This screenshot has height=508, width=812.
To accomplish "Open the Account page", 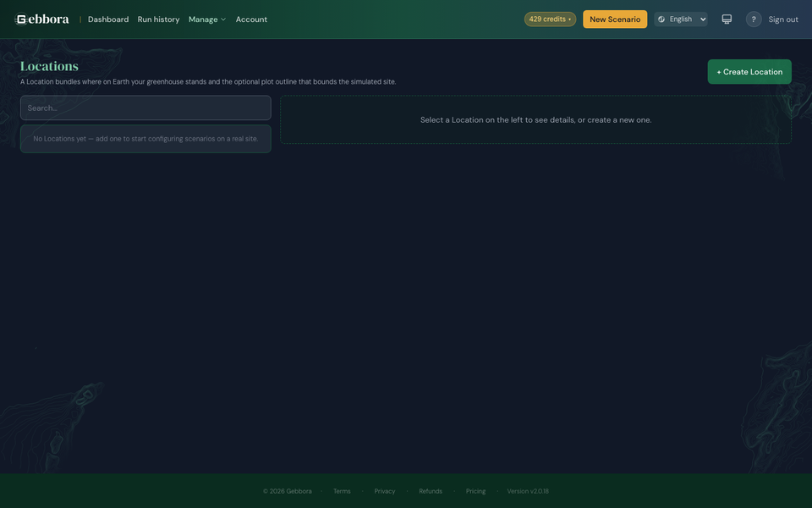I will 251,19.
